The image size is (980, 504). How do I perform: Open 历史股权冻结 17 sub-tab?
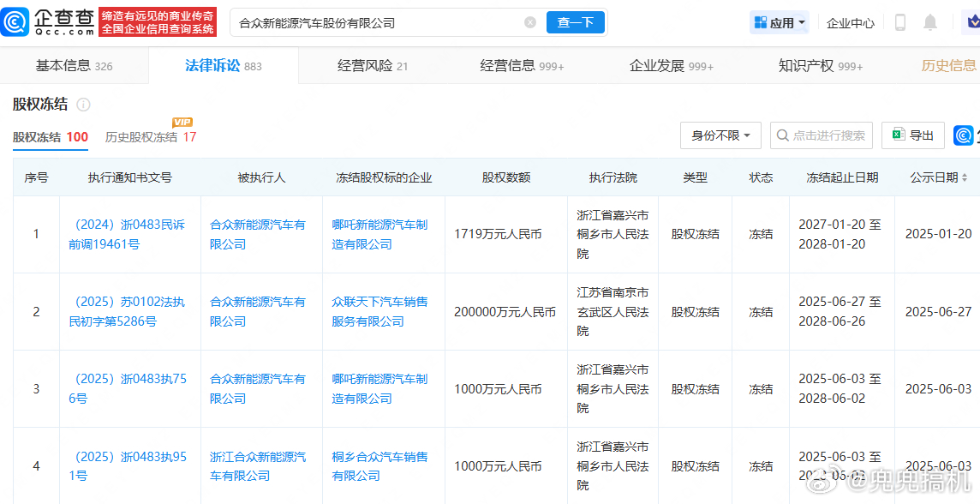coord(151,137)
